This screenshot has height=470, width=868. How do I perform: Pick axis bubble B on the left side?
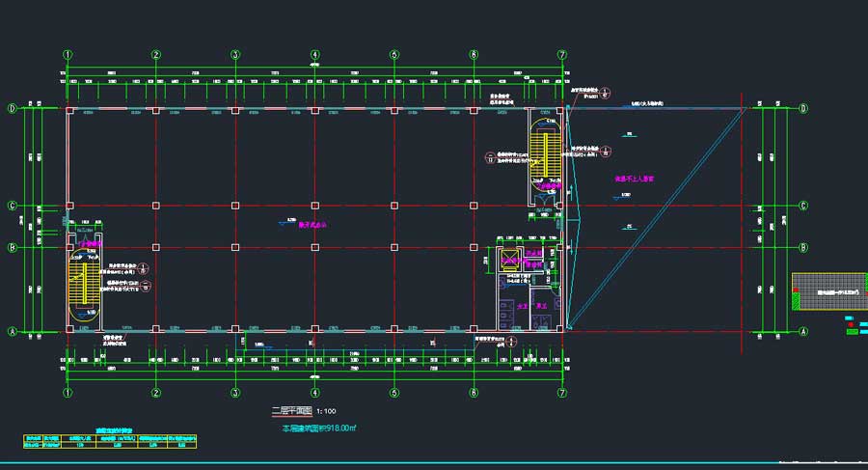(12, 248)
